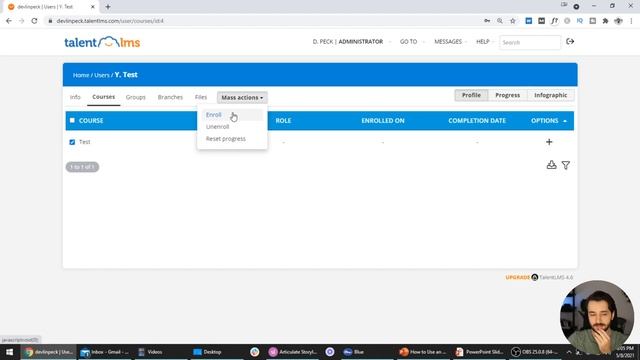640x360 pixels.
Task: Switch to the Courses tab
Action: (x=104, y=97)
